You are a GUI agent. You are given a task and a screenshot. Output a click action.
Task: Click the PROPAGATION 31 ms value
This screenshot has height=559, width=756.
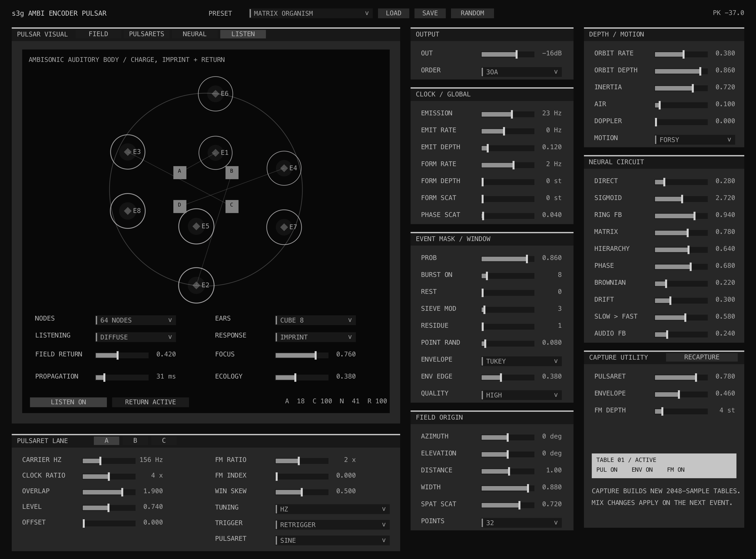pyautogui.click(x=166, y=376)
